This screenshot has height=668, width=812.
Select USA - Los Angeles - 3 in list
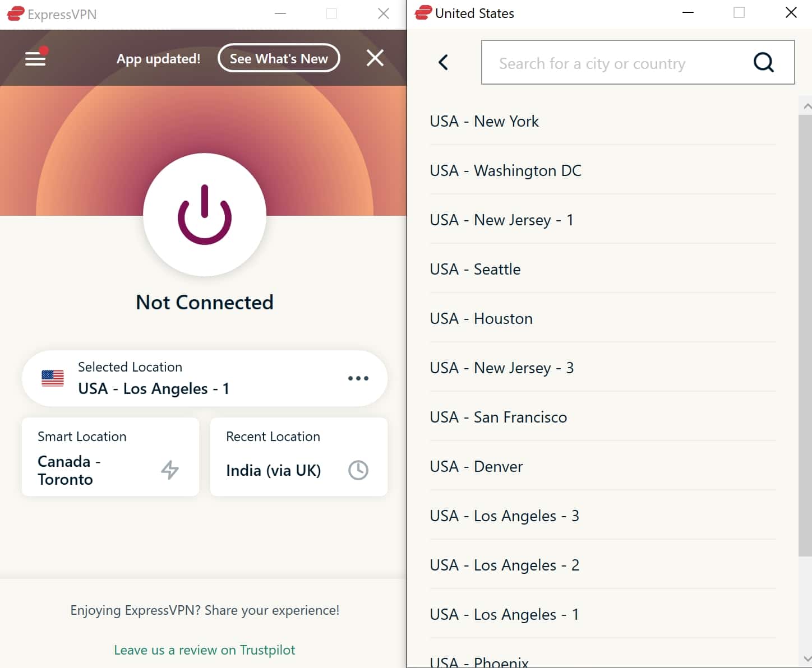point(603,516)
